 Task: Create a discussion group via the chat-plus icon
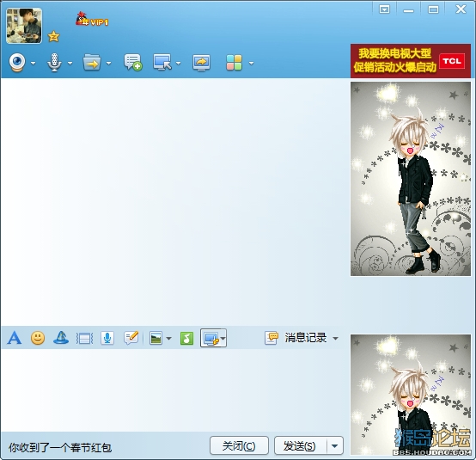pos(132,62)
